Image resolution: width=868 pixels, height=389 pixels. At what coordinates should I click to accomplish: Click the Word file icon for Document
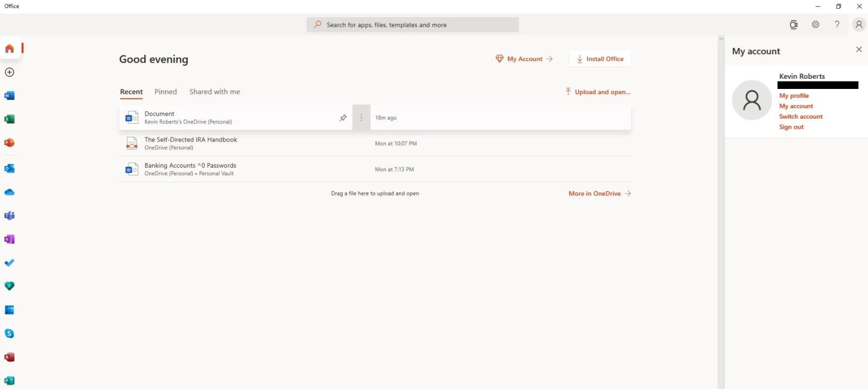tap(132, 117)
